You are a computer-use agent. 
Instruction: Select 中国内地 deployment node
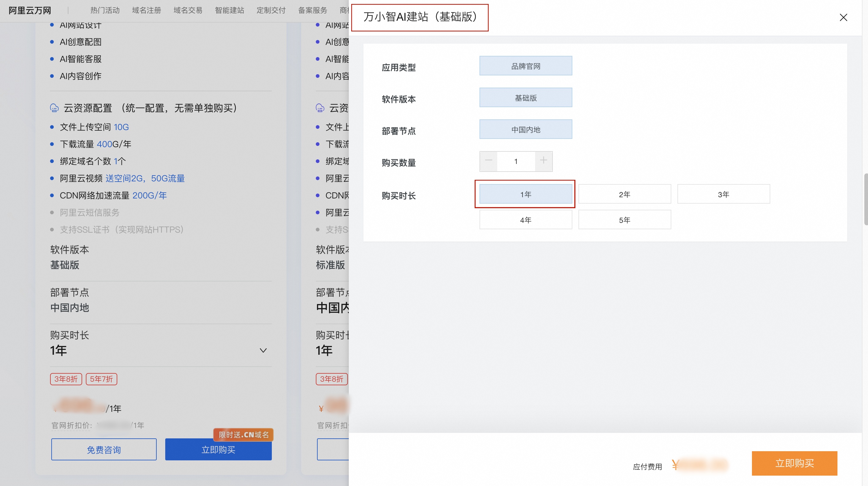point(525,129)
